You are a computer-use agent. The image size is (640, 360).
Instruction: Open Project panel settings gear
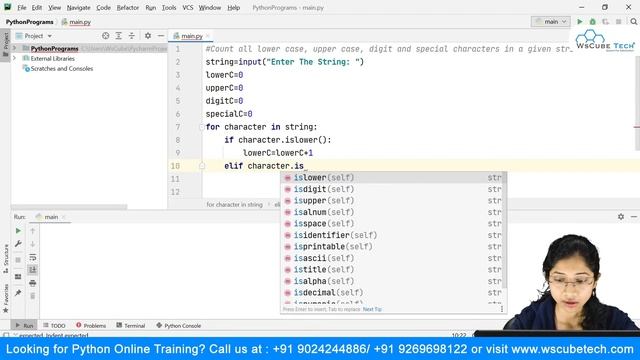(x=148, y=36)
